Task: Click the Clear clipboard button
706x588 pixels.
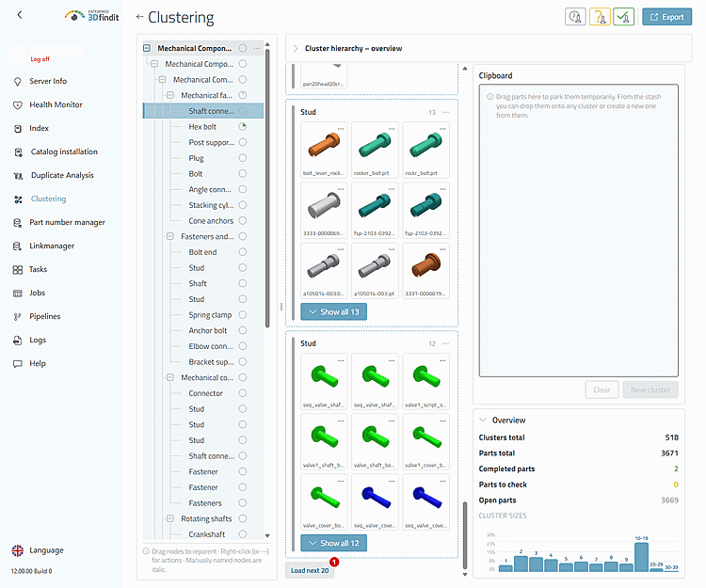Action: click(x=602, y=389)
